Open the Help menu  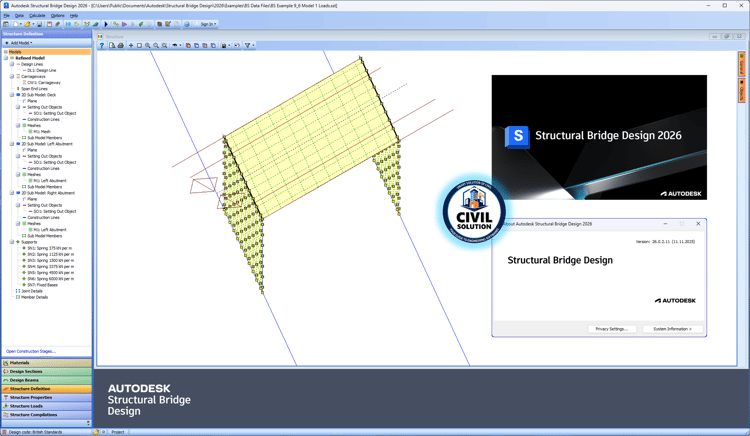[x=74, y=16]
